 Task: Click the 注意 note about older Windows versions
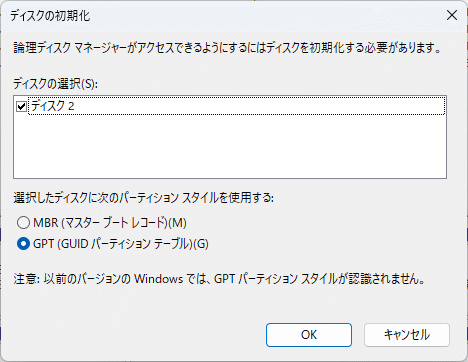[x=219, y=279]
